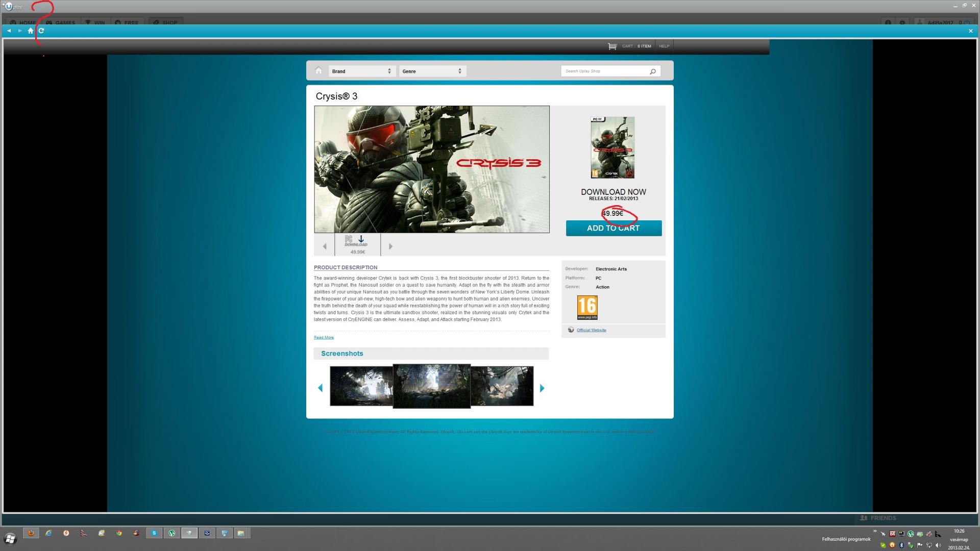Click HELP in the shop header
980x551 pixels.
click(x=664, y=46)
